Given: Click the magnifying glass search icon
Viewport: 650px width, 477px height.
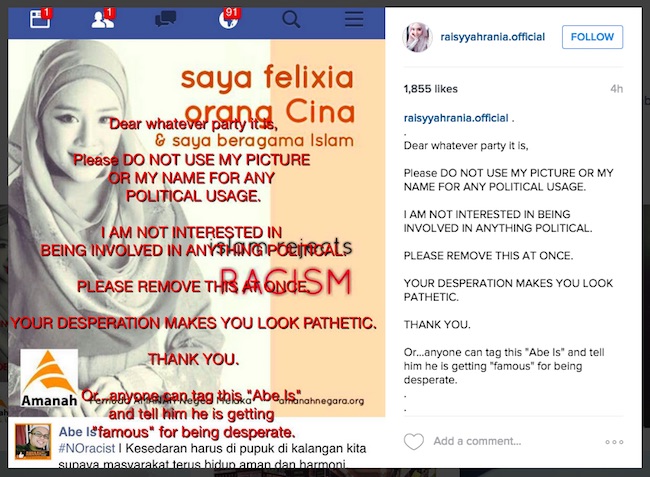Looking at the screenshot, I should point(291,19).
